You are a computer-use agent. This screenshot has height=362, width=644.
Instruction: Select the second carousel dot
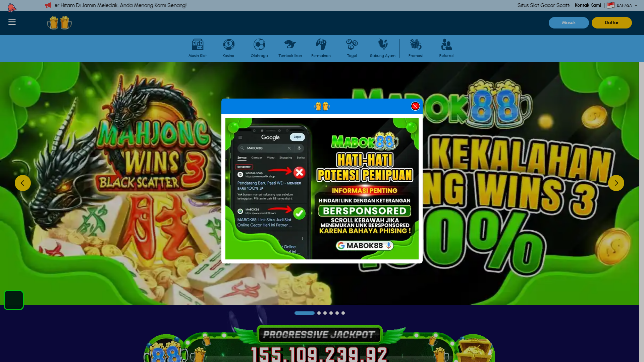(x=319, y=313)
